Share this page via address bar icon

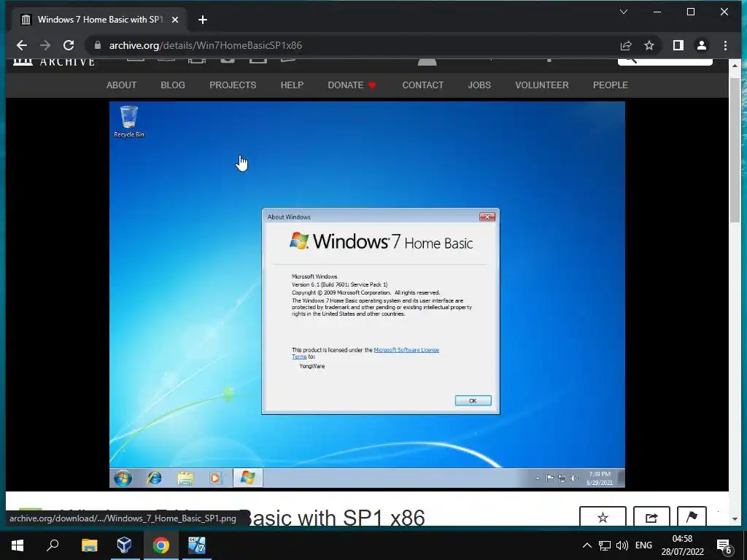pos(626,45)
